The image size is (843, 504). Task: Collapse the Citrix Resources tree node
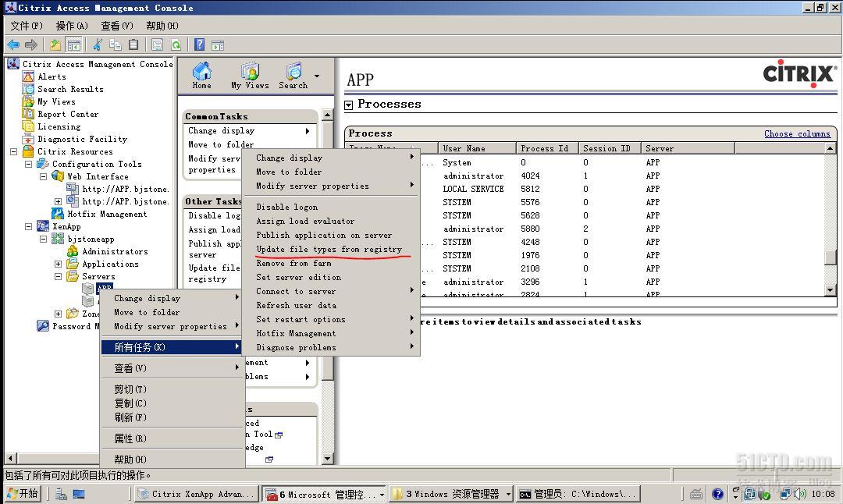tap(13, 151)
